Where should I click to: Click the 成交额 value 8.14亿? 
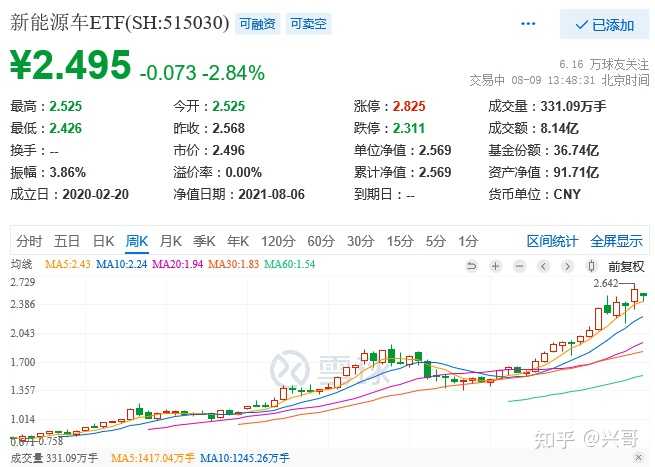pos(560,128)
